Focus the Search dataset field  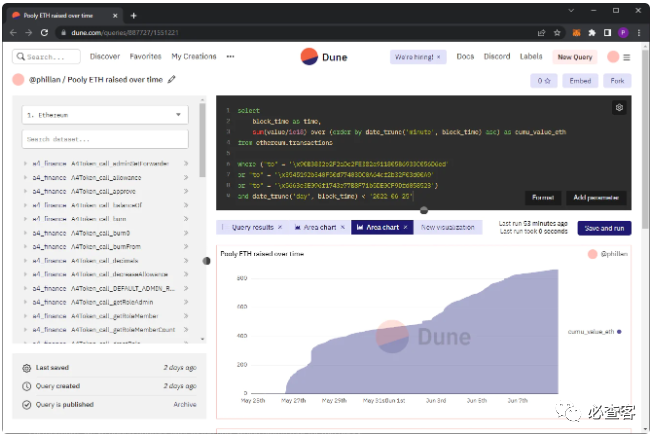(x=105, y=139)
